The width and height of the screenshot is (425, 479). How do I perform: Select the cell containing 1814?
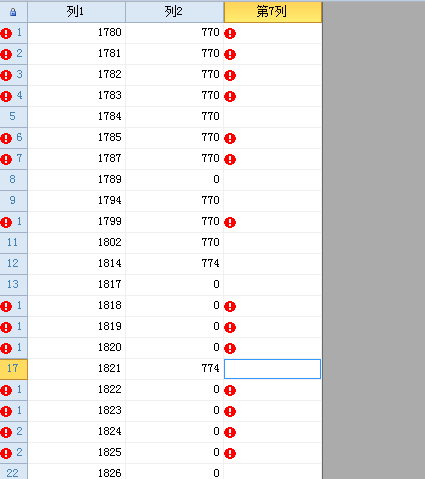(x=76, y=263)
